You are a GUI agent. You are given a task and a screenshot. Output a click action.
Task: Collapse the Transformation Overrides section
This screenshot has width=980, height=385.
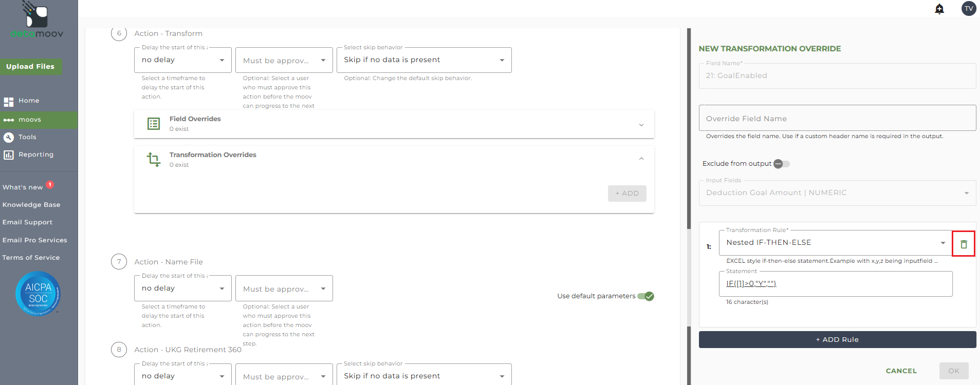[641, 159]
